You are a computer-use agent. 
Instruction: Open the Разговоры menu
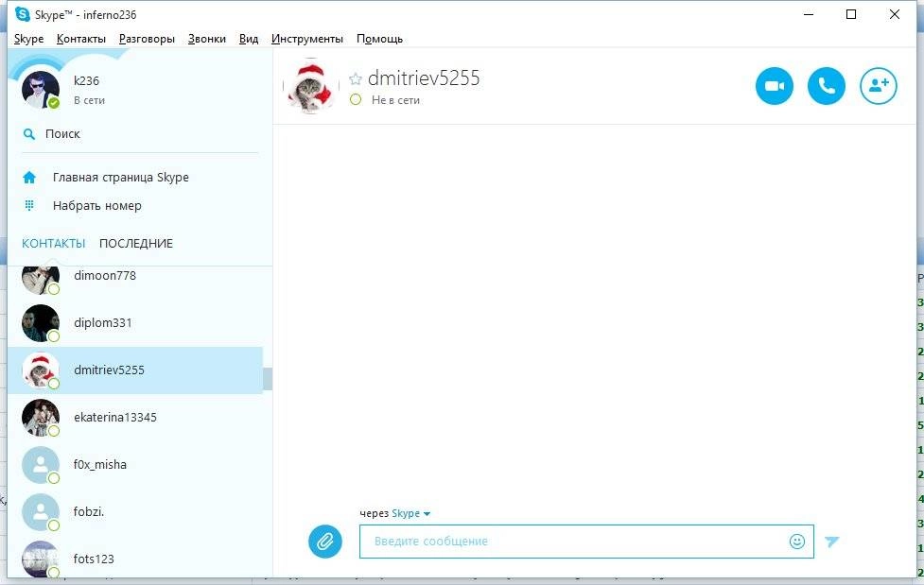tap(147, 39)
